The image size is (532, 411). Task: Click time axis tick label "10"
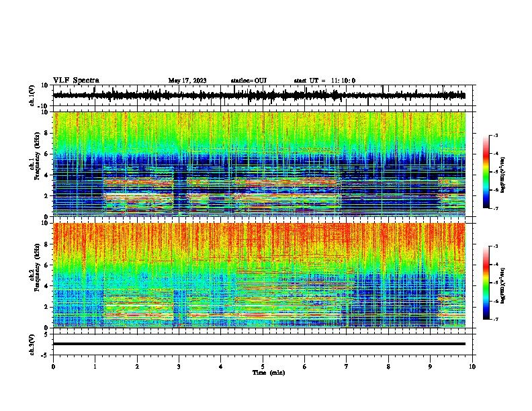click(472, 367)
